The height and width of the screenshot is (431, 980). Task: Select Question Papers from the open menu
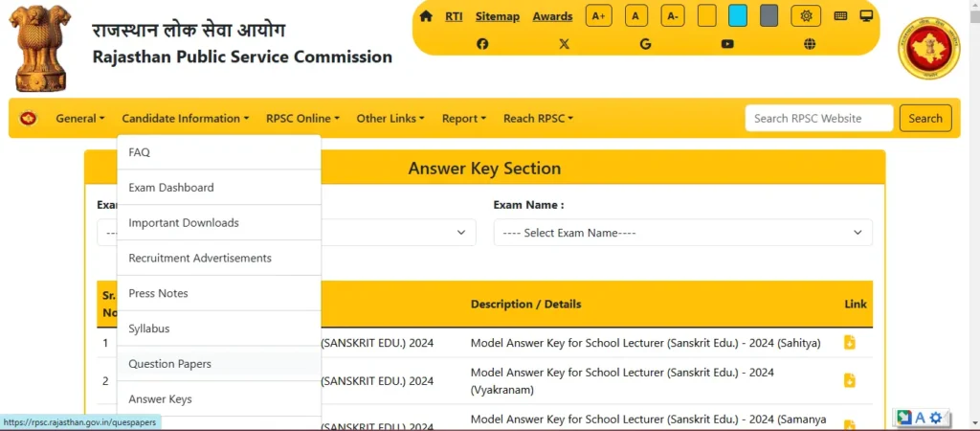170,364
